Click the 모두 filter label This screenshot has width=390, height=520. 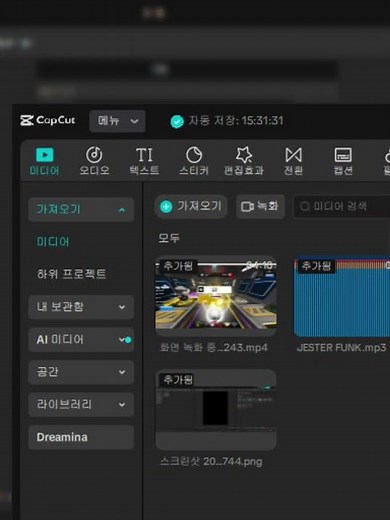point(169,238)
